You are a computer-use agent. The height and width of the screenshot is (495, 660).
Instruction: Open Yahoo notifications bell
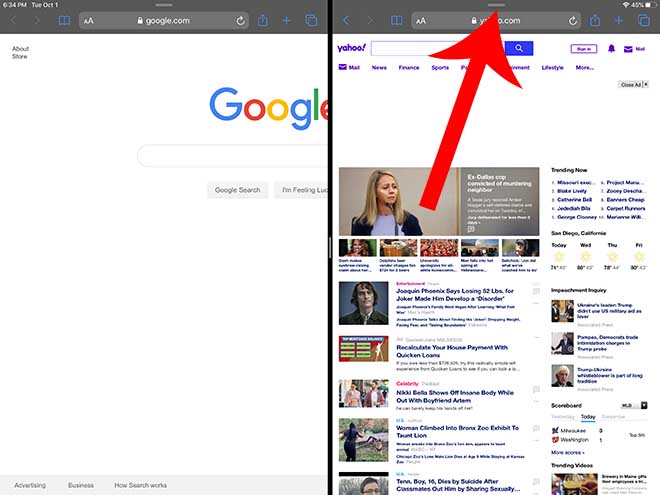pos(611,48)
